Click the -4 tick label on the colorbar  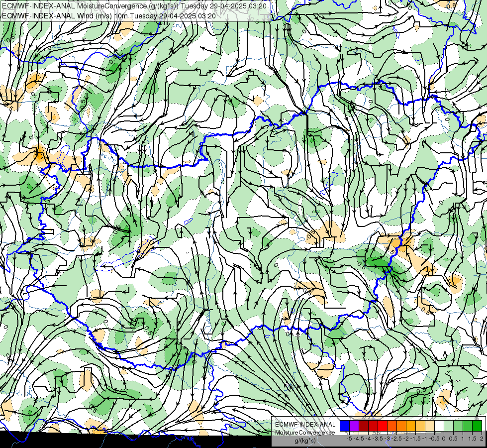(x=368, y=439)
